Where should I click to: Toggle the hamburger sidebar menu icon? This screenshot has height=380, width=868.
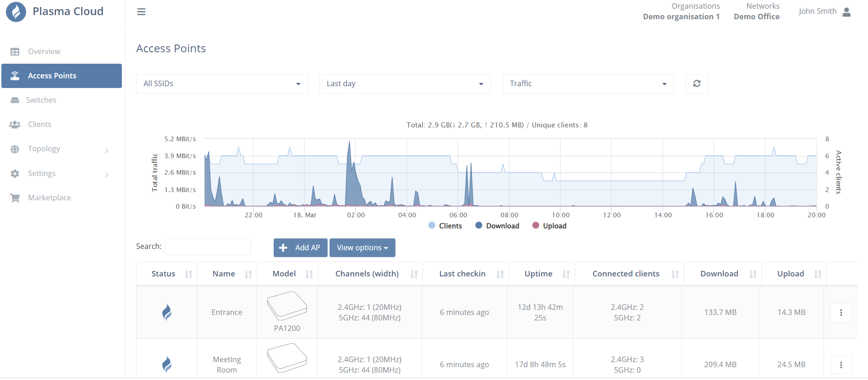point(141,12)
